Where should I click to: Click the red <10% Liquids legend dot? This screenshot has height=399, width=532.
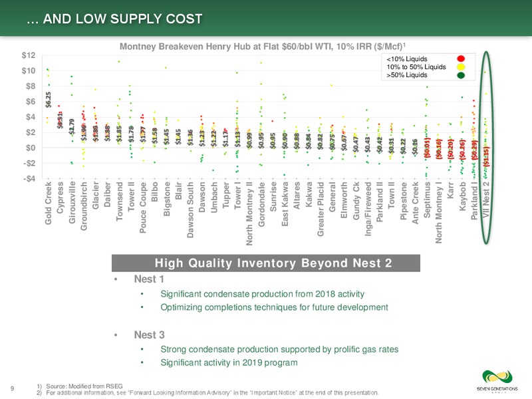click(x=460, y=59)
